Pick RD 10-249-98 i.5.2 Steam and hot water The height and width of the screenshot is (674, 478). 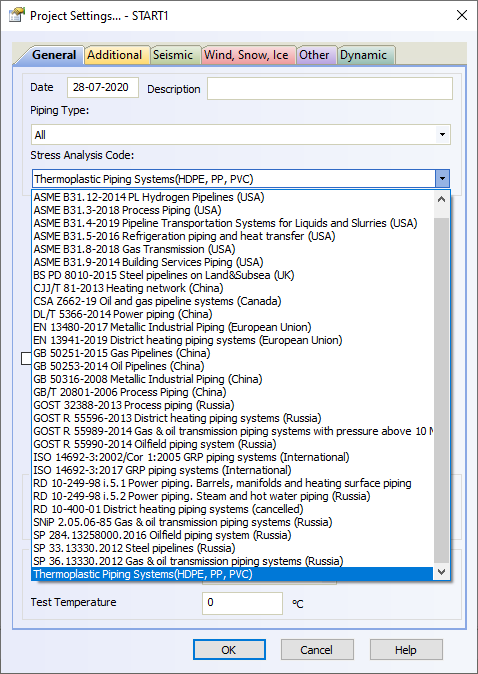[x=232, y=496]
